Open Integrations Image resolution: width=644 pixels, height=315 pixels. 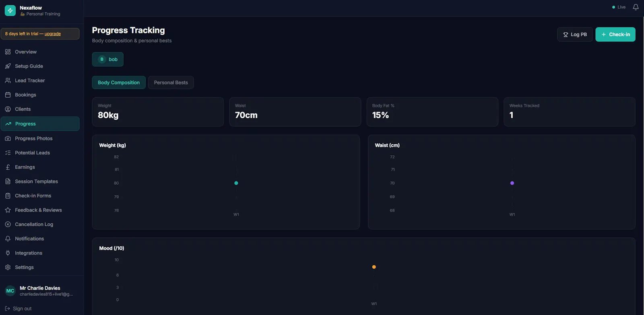40,253
